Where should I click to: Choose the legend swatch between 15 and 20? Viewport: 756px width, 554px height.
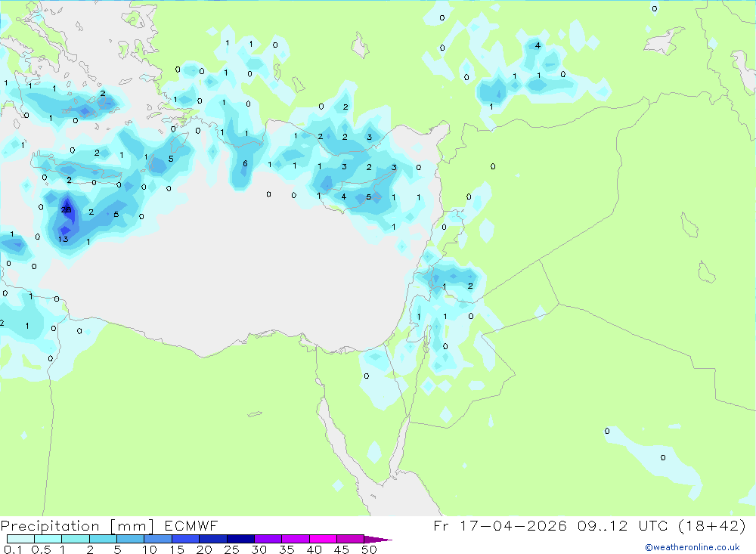coord(185,539)
